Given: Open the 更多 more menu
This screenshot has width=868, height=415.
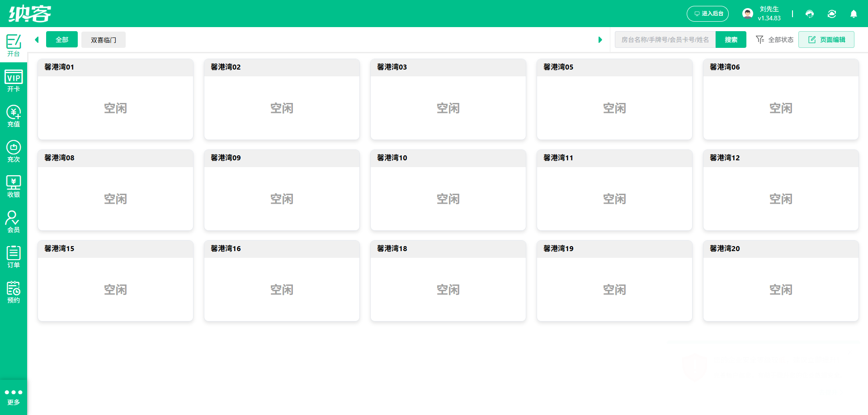Looking at the screenshot, I should [x=14, y=396].
